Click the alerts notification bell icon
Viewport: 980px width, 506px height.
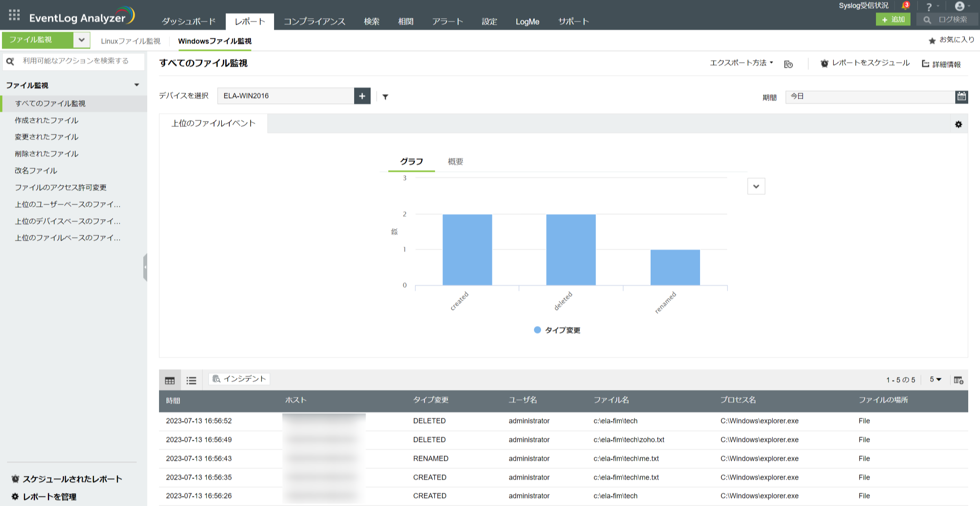coord(905,6)
